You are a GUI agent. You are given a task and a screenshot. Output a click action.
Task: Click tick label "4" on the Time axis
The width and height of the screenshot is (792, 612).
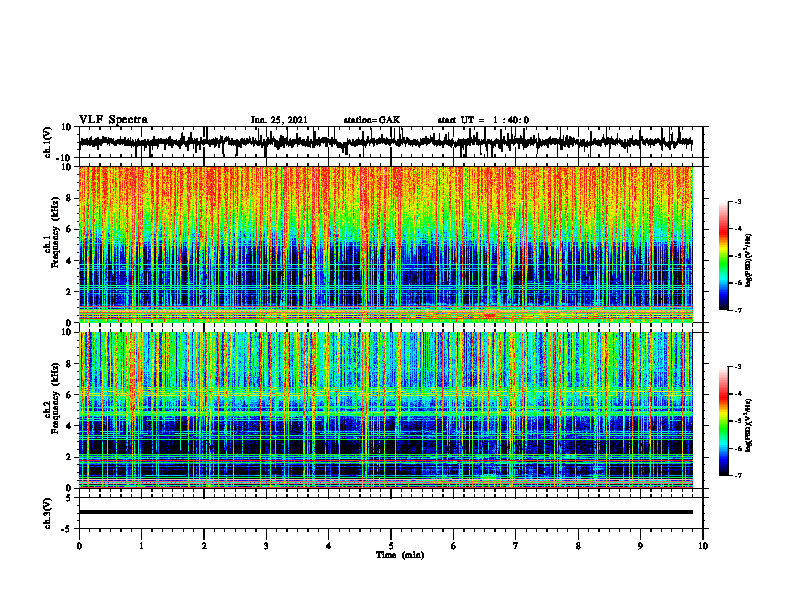(329, 546)
